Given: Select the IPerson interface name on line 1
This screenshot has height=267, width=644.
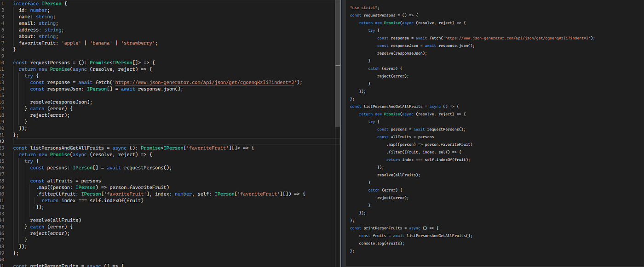Looking at the screenshot, I should [x=51, y=3].
